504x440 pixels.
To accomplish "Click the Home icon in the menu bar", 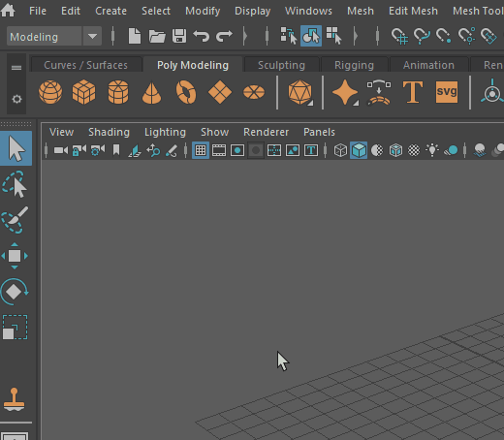I will (x=8, y=10).
